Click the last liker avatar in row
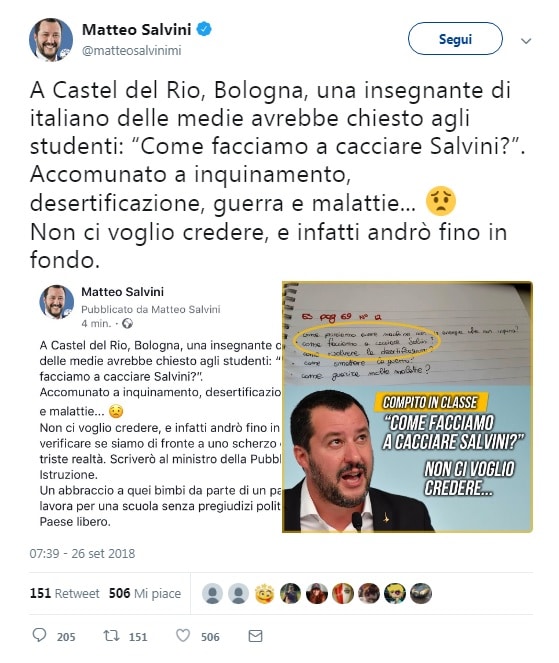The width and height of the screenshot is (559, 663). 421,593
